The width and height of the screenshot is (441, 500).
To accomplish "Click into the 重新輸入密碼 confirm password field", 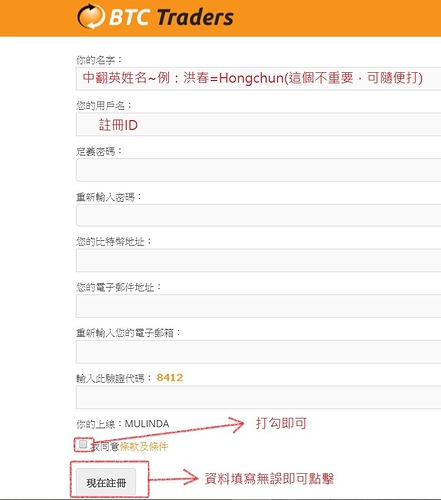I will tap(258, 216).
